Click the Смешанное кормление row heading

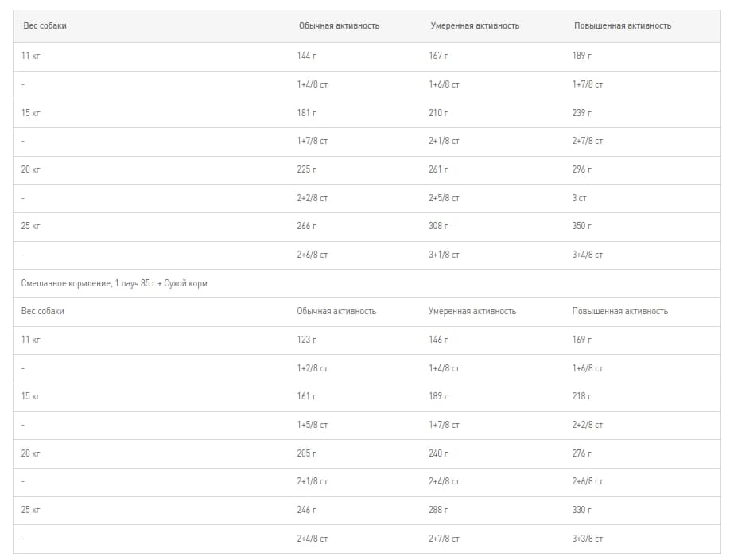pyautogui.click(x=115, y=283)
